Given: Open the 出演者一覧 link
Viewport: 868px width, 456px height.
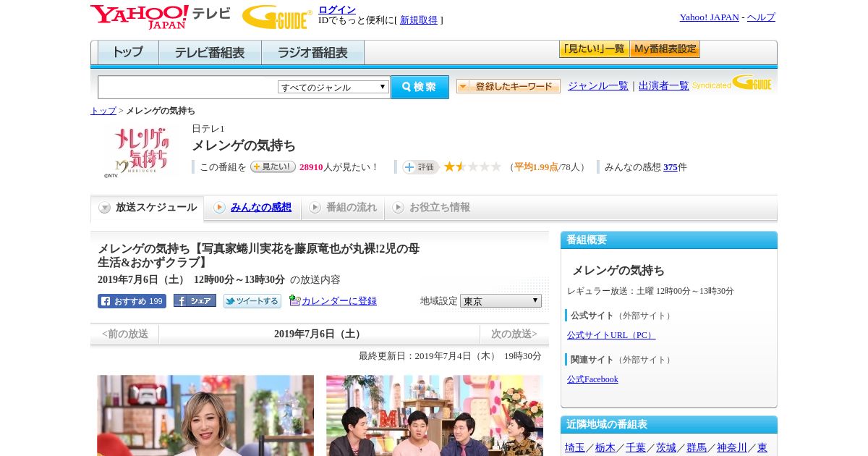Looking at the screenshot, I should [x=664, y=86].
